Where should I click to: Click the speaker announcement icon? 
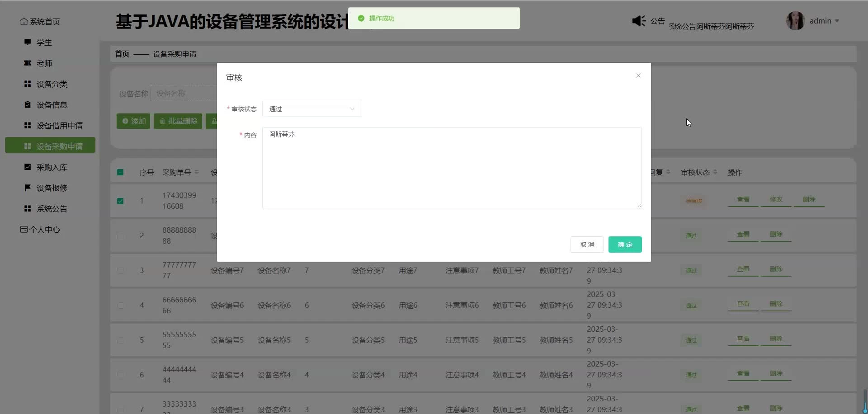(x=639, y=21)
